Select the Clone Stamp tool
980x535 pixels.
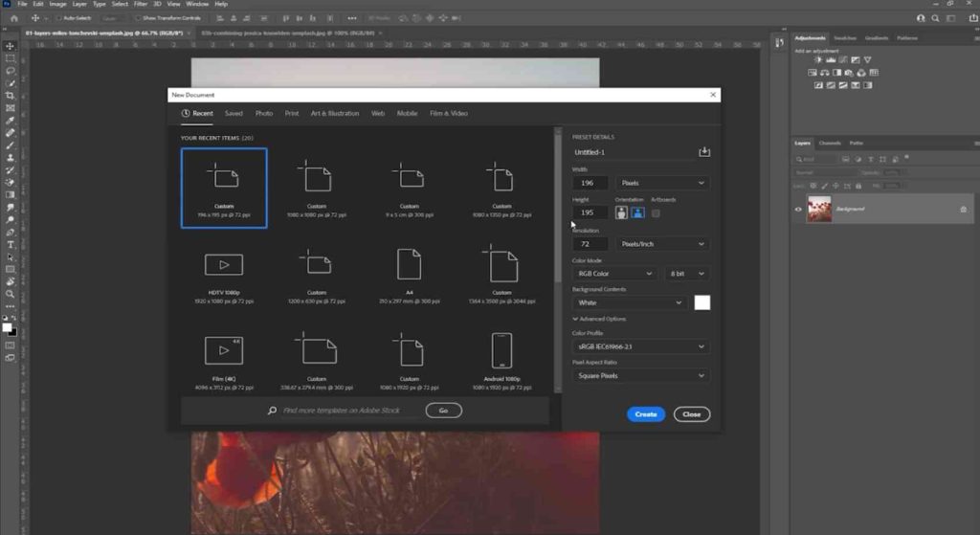coord(10,158)
